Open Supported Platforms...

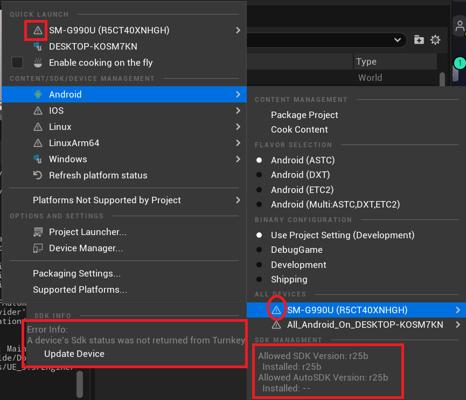click(80, 290)
